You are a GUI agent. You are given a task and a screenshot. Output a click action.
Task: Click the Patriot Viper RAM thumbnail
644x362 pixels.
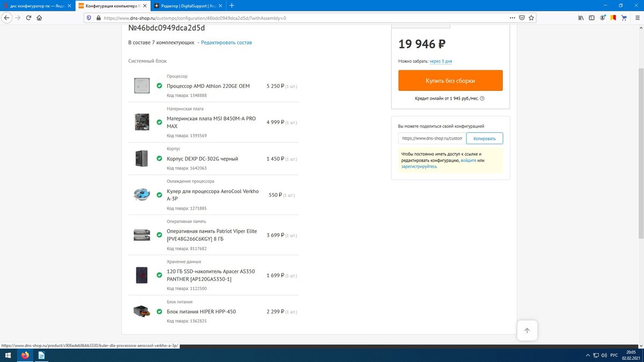tap(142, 235)
